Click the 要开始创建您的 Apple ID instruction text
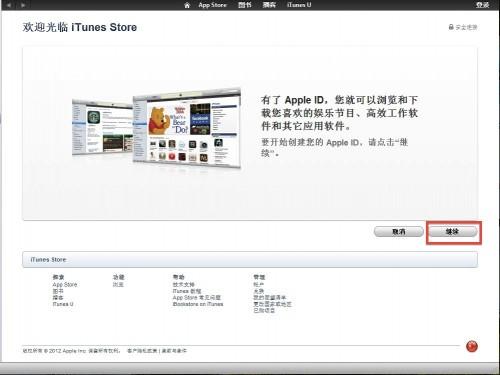This screenshot has height=375, width=500. (x=334, y=148)
